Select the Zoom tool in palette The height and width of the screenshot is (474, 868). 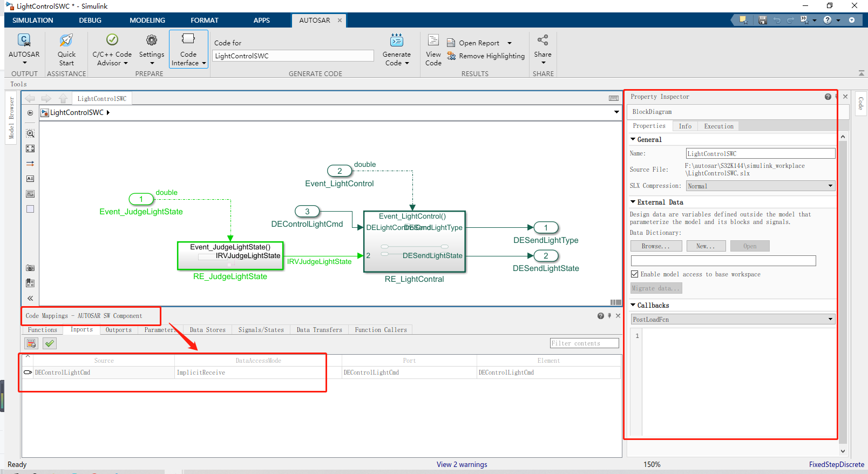30,133
